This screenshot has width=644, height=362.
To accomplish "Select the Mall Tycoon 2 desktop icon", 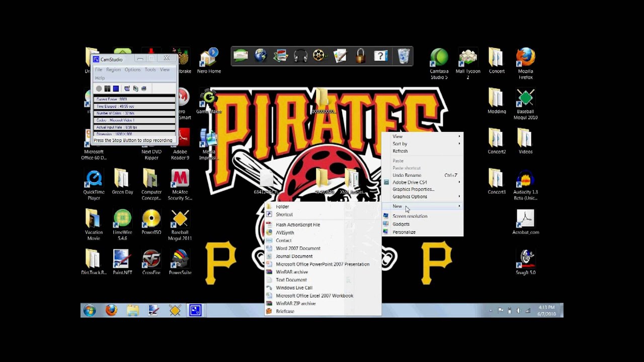I will click(x=468, y=64).
